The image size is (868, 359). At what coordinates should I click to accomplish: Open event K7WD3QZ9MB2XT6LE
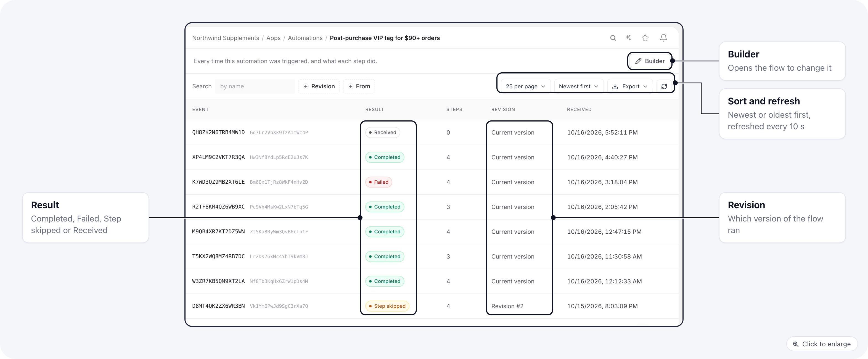point(218,182)
